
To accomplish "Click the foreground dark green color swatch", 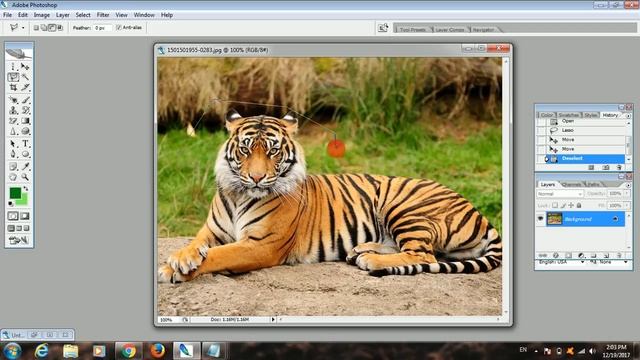I will [15, 193].
